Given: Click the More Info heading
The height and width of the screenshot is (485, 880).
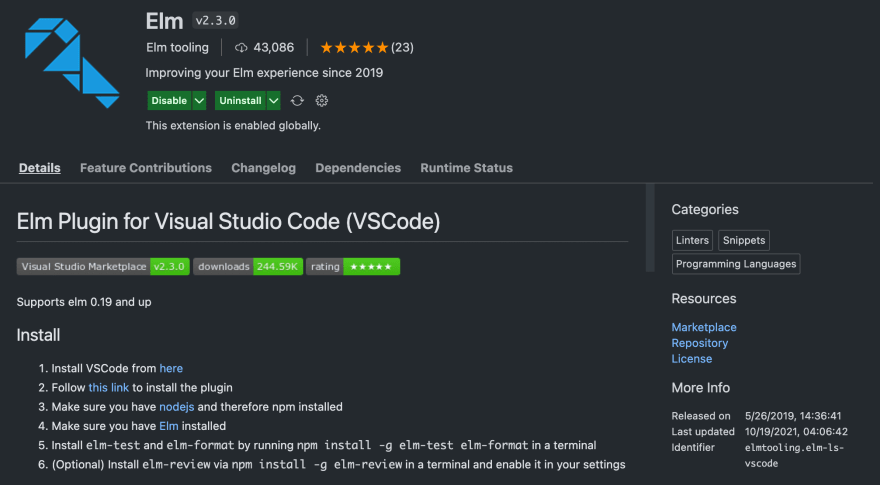Looking at the screenshot, I should tap(700, 388).
